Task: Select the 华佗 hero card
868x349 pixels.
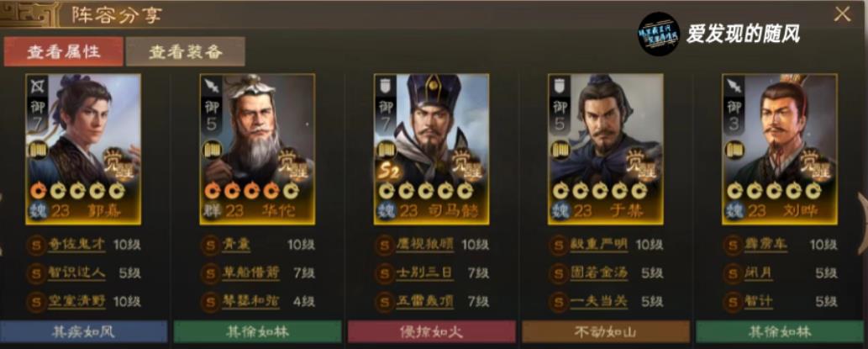Action: click(x=257, y=149)
